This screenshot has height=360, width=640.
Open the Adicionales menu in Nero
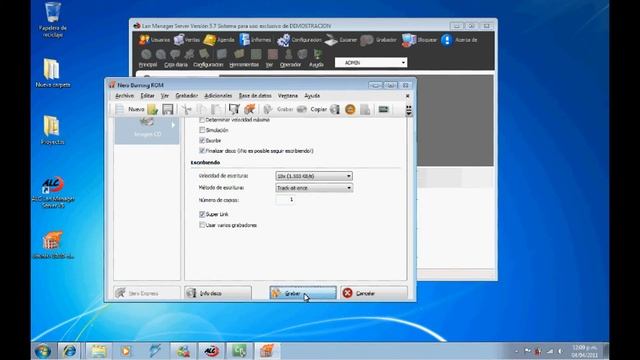coord(218,96)
